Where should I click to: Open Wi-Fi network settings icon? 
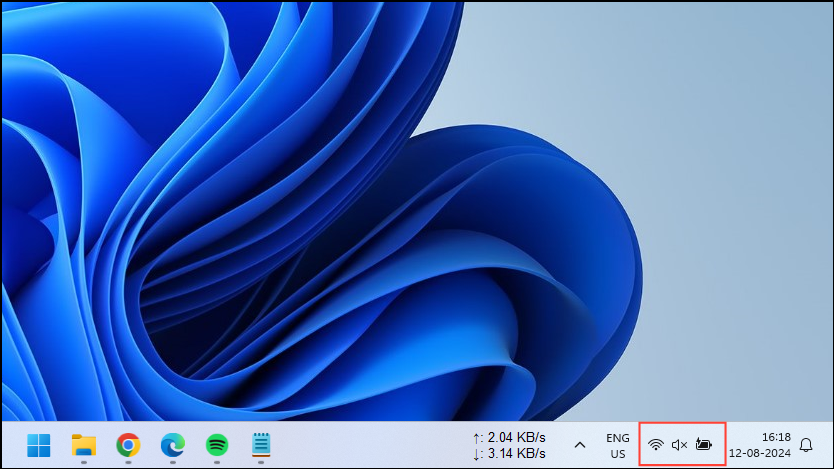(x=656, y=445)
